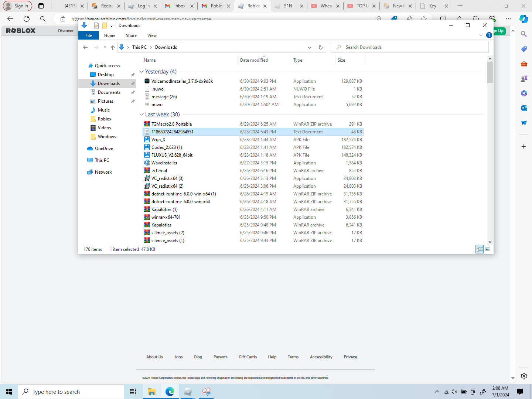Open Customize Quick Access Toolbar dropdown
532x399 pixels.
pos(111,26)
